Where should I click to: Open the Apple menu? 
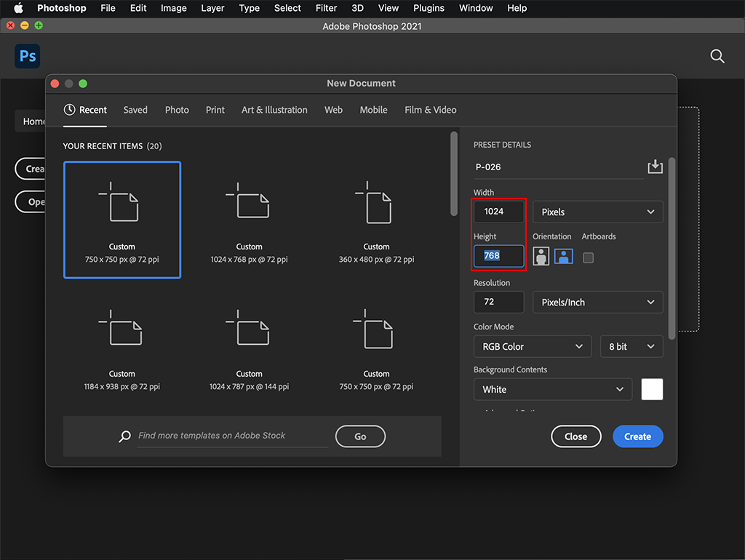pos(18,8)
